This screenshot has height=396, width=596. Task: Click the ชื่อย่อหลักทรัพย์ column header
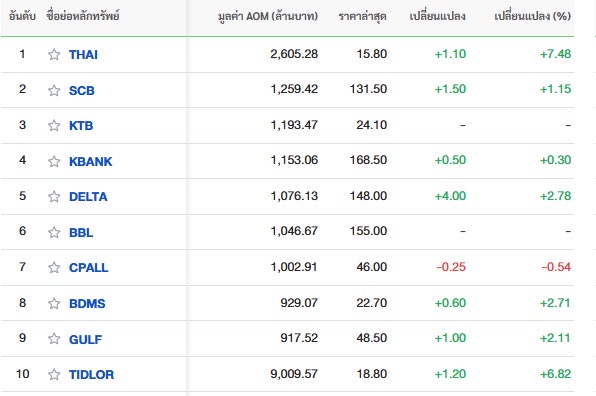click(83, 16)
